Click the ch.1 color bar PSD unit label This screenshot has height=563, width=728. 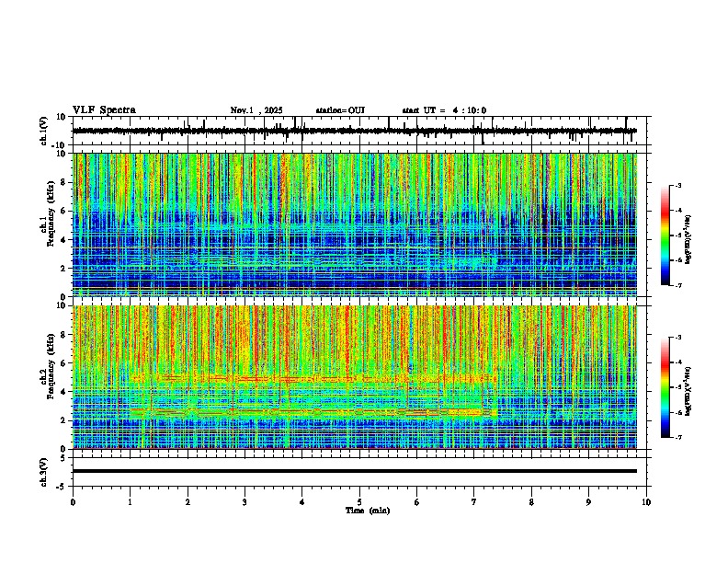688,240
